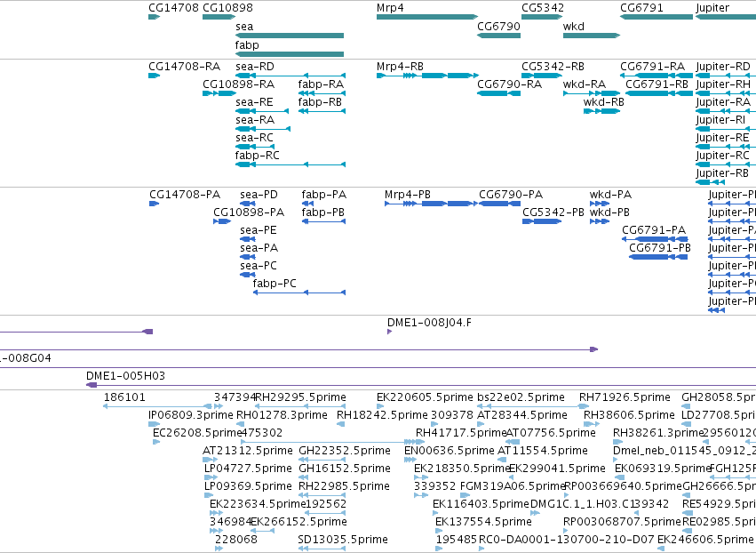Viewport: 756px width, 553px height.
Task: Click the AT21312.5prime EST label
Action: pos(248,451)
